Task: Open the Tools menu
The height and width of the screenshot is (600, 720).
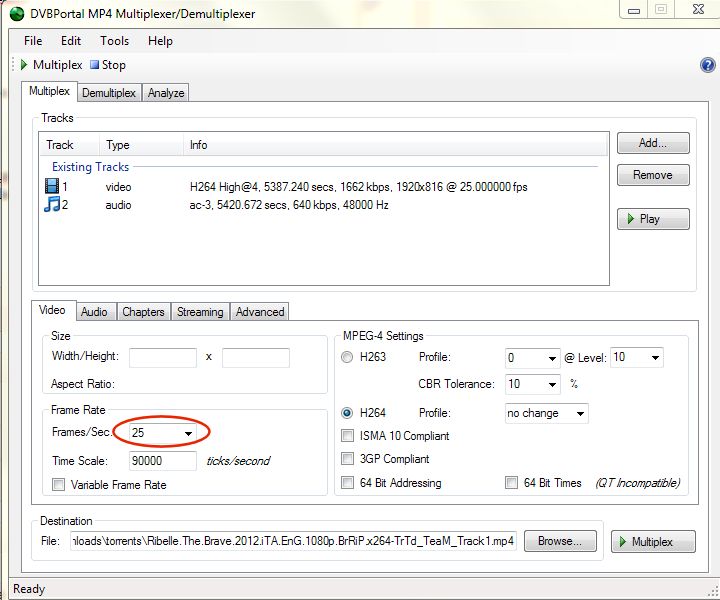Action: 114,41
